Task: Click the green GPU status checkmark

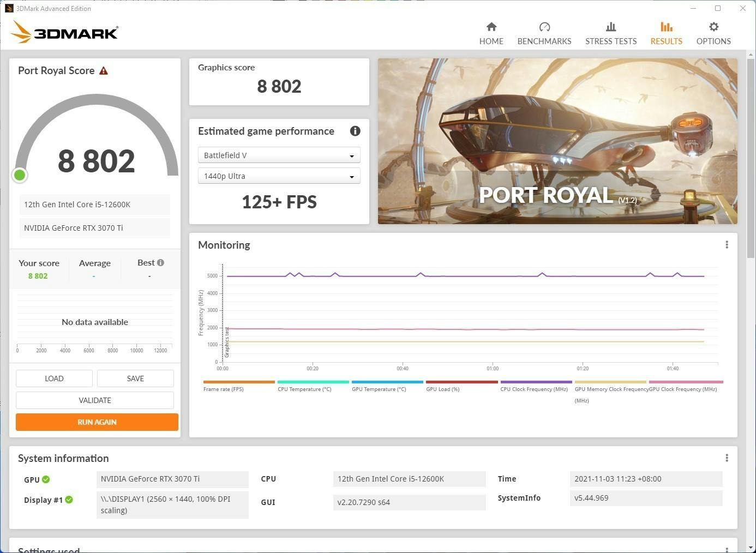Action: 46,479
